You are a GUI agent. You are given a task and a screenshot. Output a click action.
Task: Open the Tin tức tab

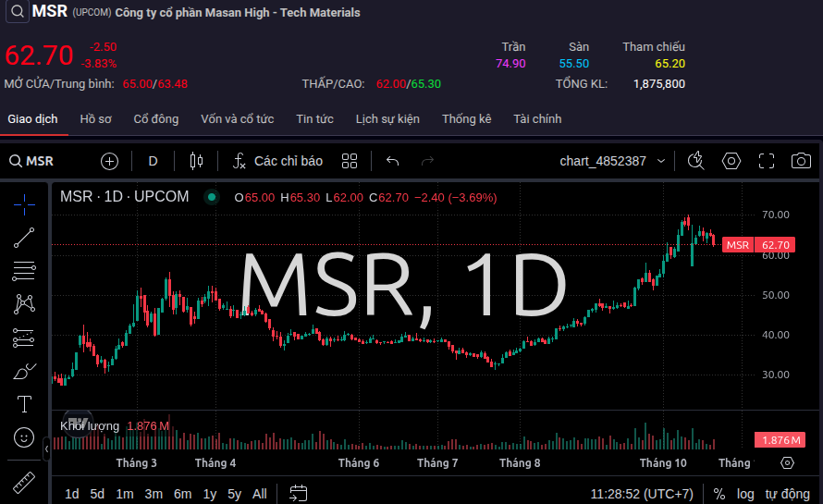314,119
